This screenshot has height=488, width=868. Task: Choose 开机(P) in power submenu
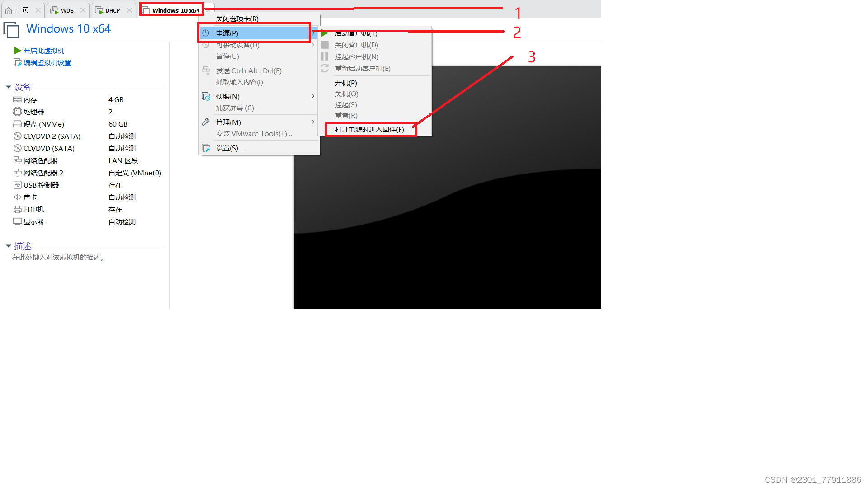click(x=346, y=83)
